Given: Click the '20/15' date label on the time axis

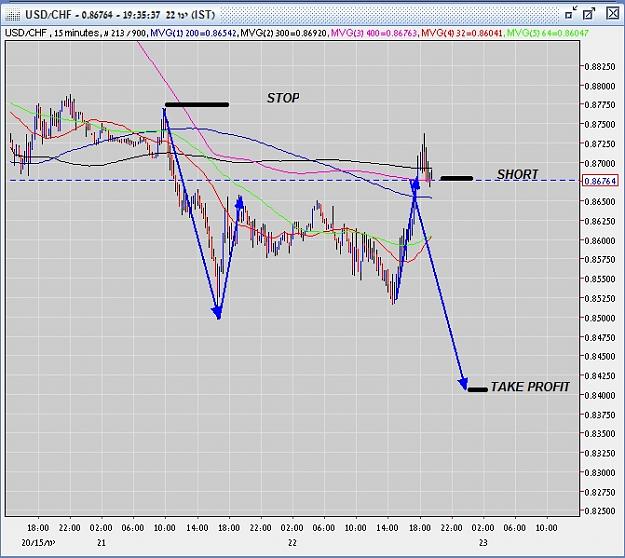Looking at the screenshot, I should point(38,543).
